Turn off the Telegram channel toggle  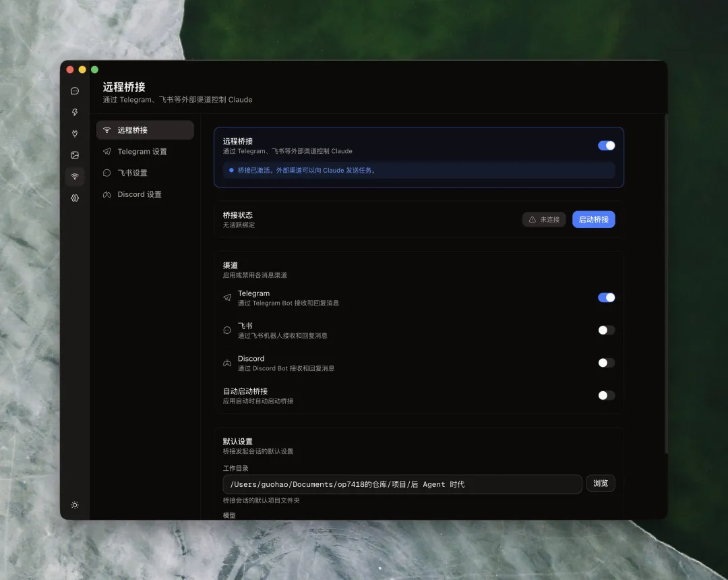coord(606,297)
